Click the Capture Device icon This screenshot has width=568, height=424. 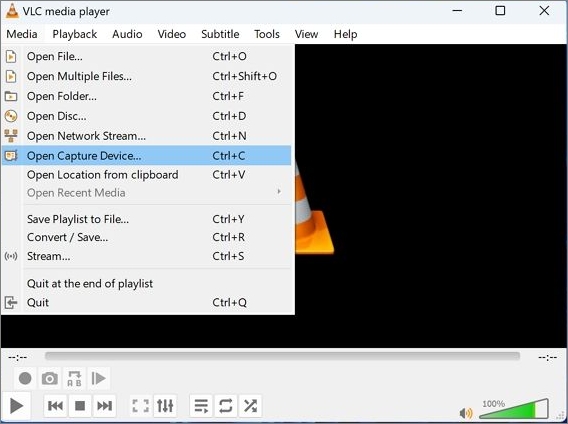point(11,156)
